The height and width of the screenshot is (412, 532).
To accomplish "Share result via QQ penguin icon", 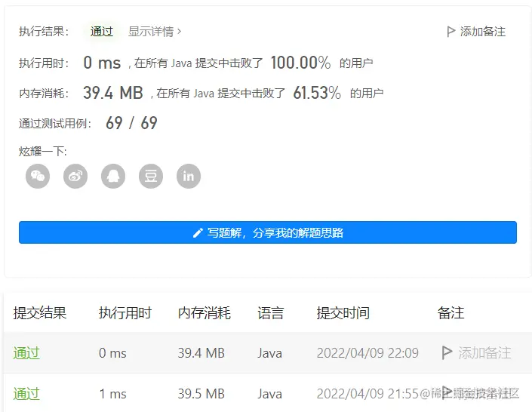I will [113, 176].
